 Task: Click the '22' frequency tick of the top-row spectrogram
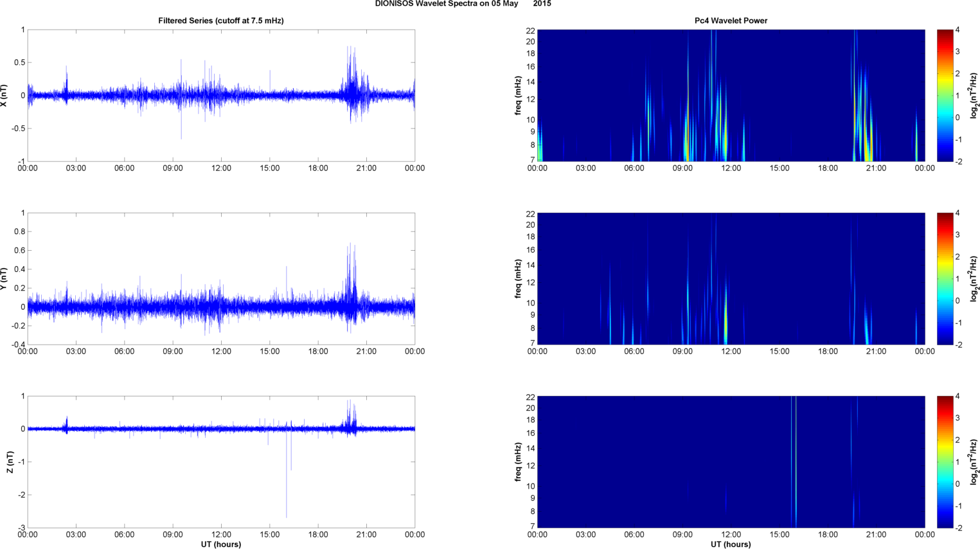(531, 30)
